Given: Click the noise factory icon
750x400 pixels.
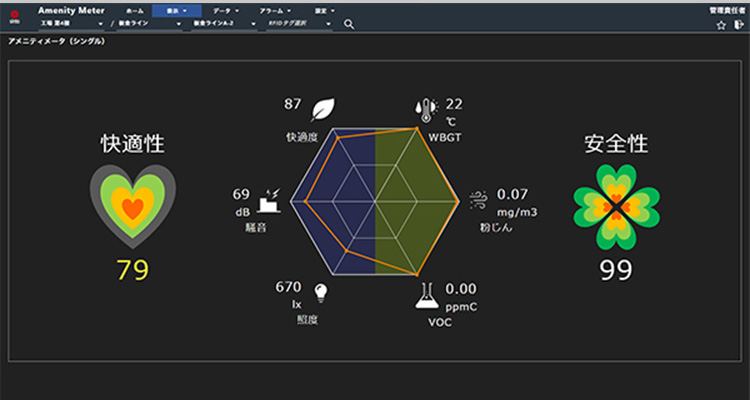Looking at the screenshot, I should click(269, 199).
